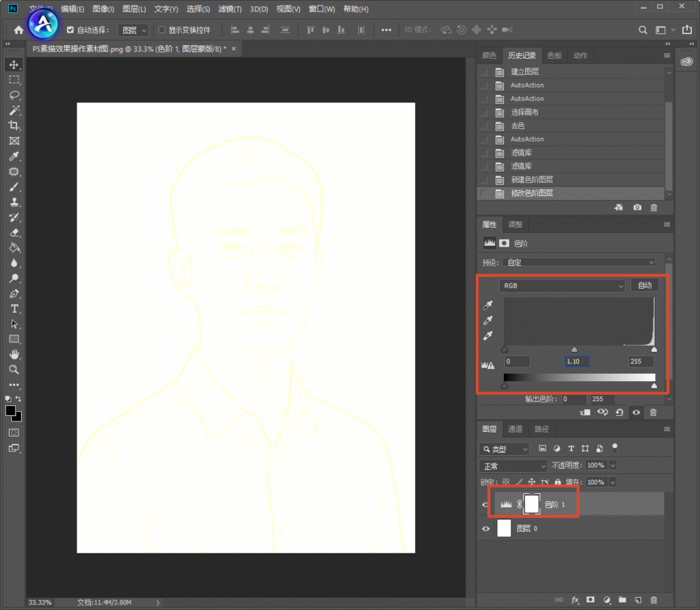This screenshot has width=700, height=610.
Task: Select the Hand tool
Action: pos(14,355)
